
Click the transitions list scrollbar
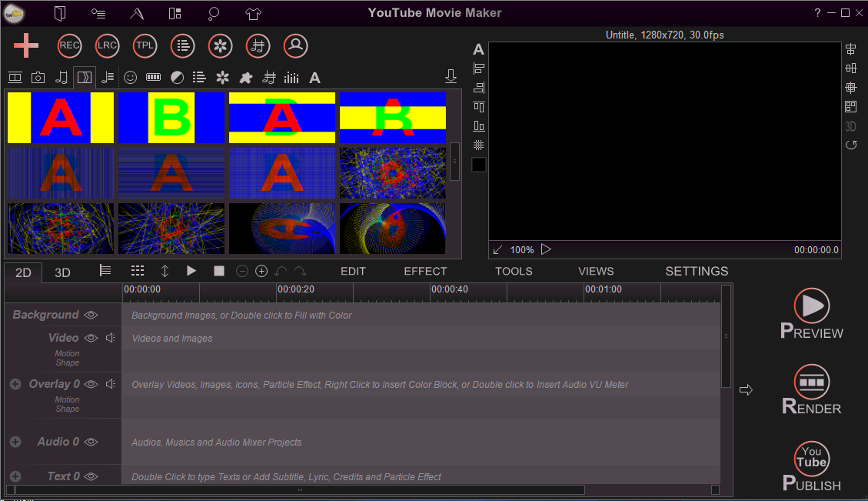(454, 162)
